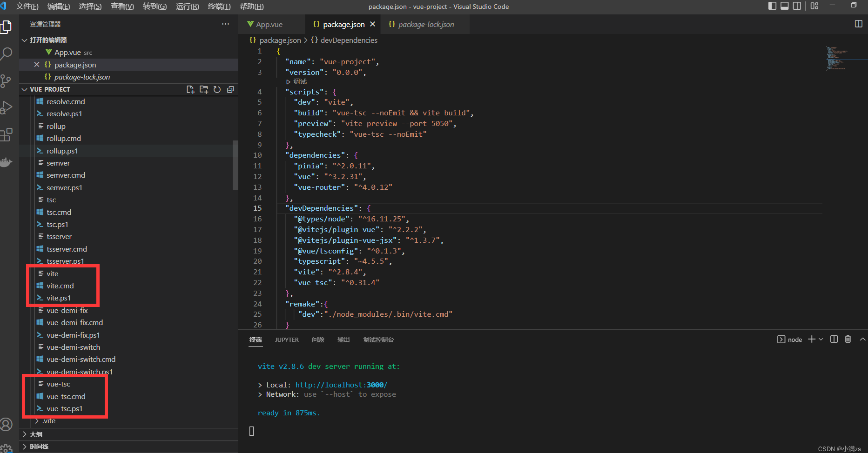Click the New Folder icon in explorer

pyautogui.click(x=204, y=89)
